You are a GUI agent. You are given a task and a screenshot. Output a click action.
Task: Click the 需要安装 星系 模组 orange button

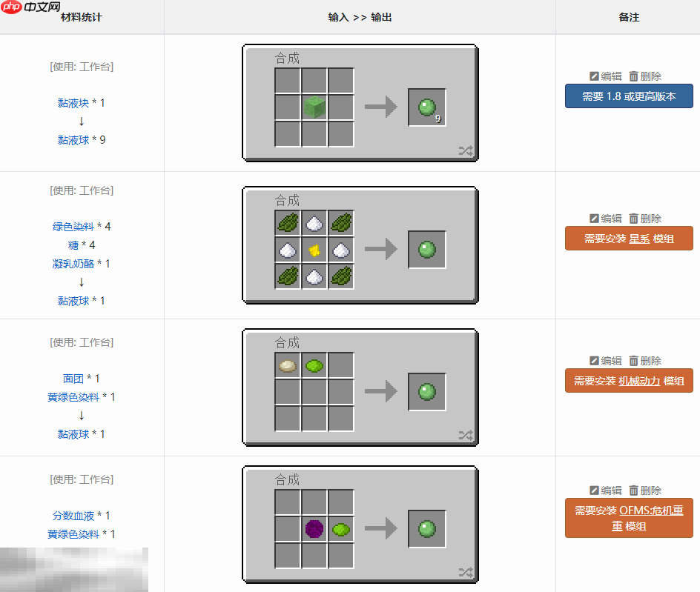tap(629, 239)
